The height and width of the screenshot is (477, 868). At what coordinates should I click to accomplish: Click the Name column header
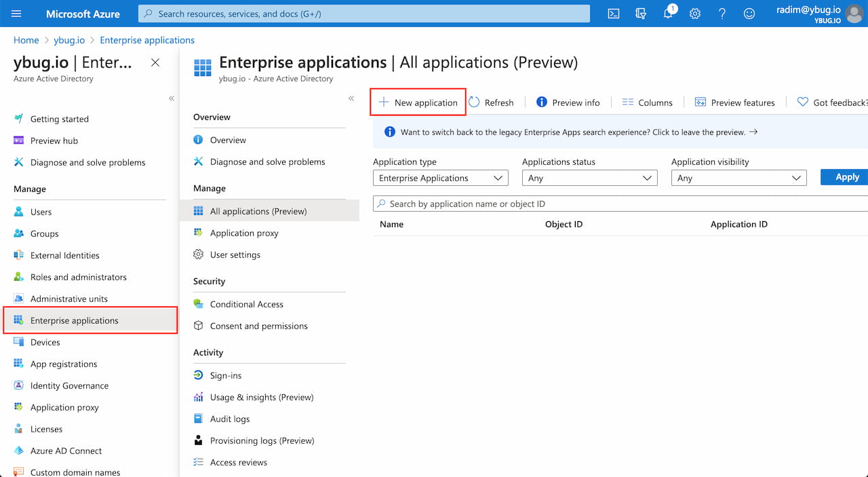[x=391, y=224]
